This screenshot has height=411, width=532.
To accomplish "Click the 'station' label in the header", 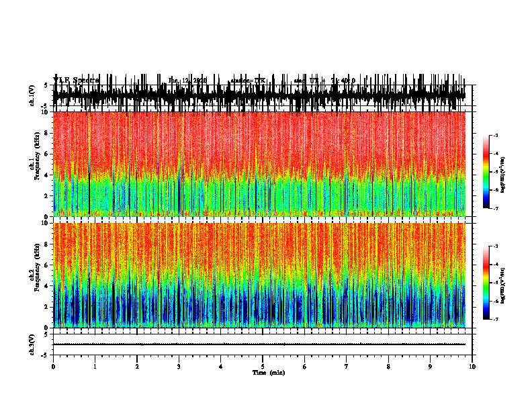I will click(248, 81).
